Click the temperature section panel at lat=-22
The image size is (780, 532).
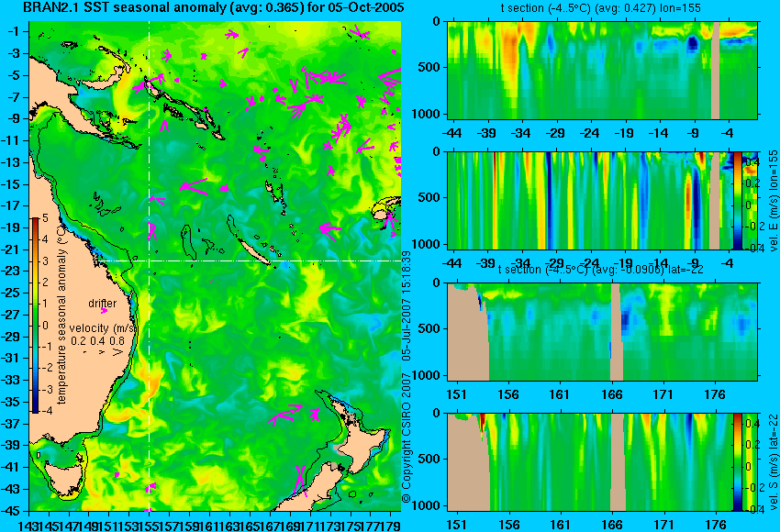602,331
